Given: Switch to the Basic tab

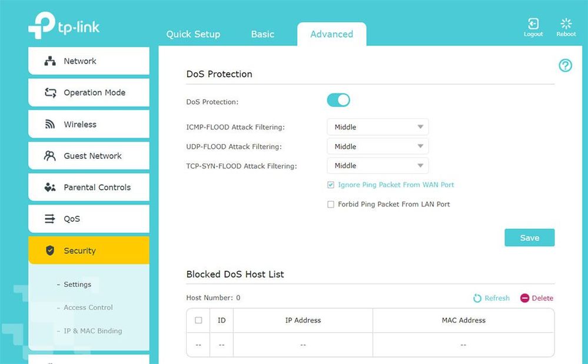Looking at the screenshot, I should point(263,34).
